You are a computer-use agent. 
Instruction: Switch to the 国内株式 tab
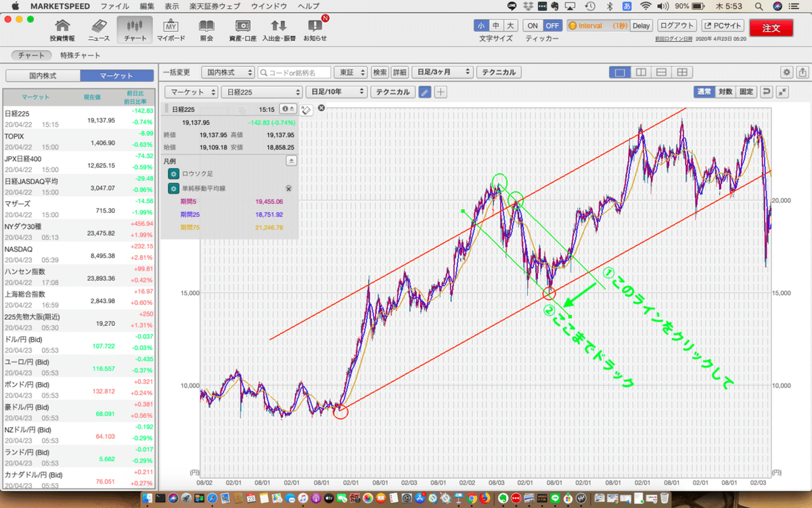pos(42,75)
